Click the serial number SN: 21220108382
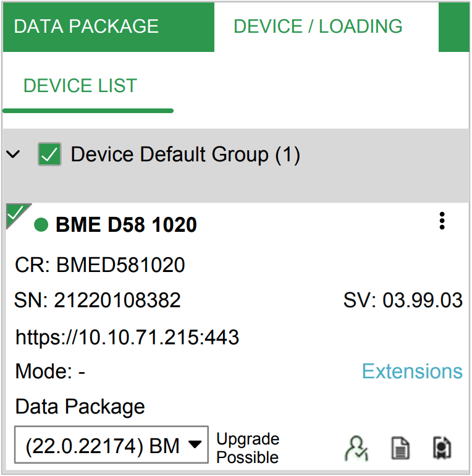 point(98,300)
